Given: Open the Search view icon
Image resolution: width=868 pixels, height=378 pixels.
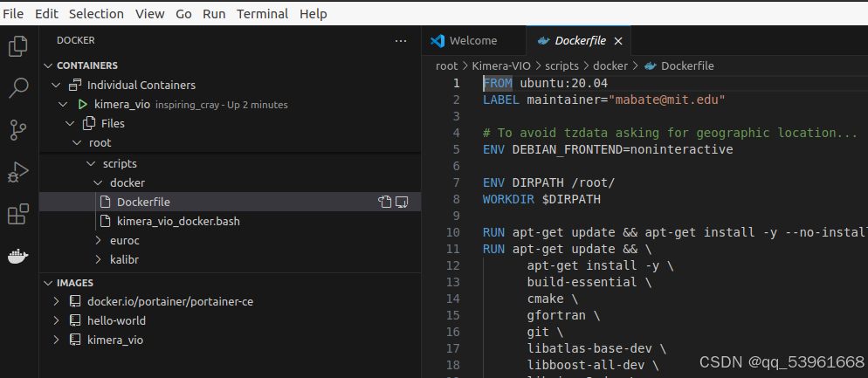Looking at the screenshot, I should click(x=18, y=87).
